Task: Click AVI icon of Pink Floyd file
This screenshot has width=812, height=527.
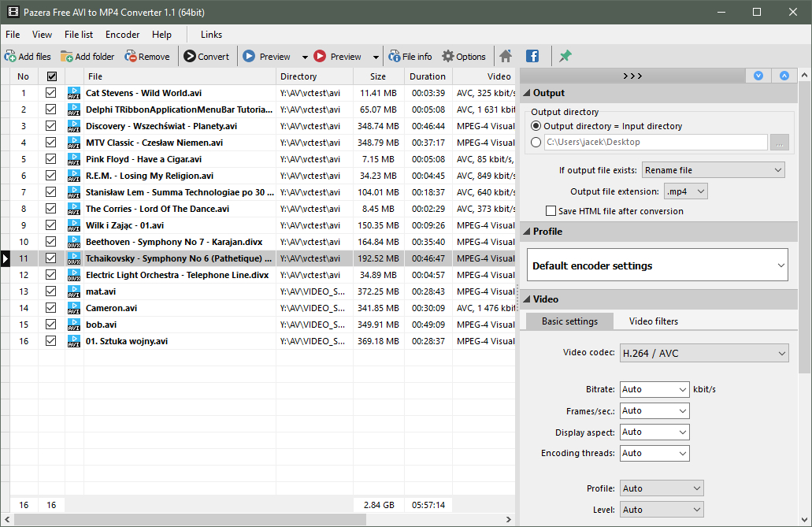Action: tap(74, 160)
